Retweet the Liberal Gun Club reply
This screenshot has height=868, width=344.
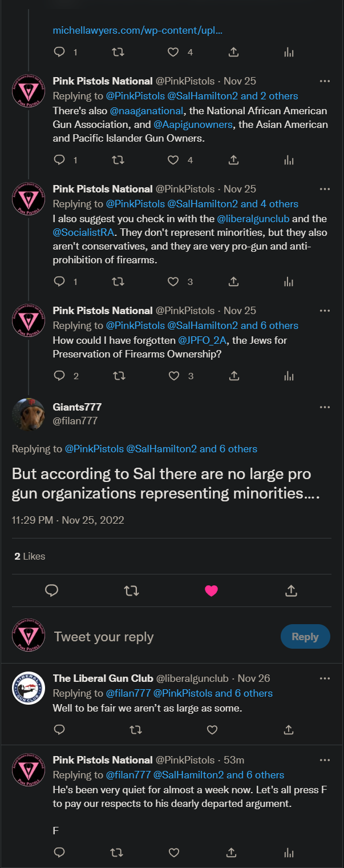pyautogui.click(x=136, y=729)
